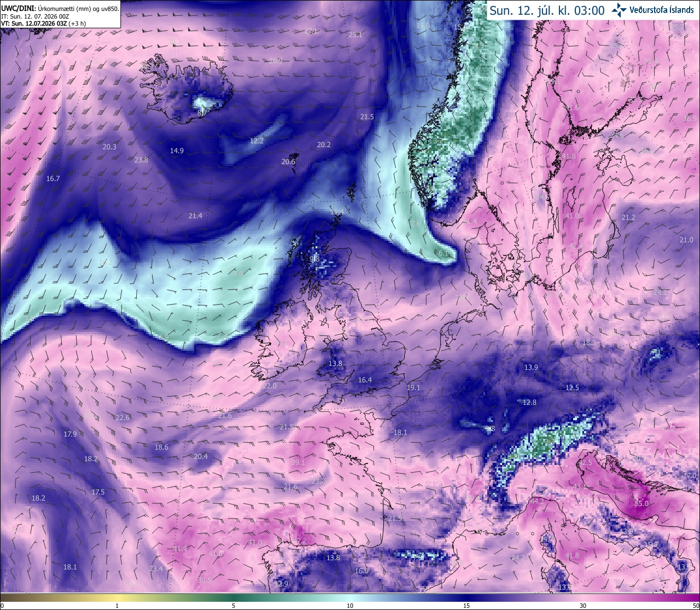Click the 12.2 value southeast of Iceland
Screen dimensions: 700x610
click(x=256, y=141)
